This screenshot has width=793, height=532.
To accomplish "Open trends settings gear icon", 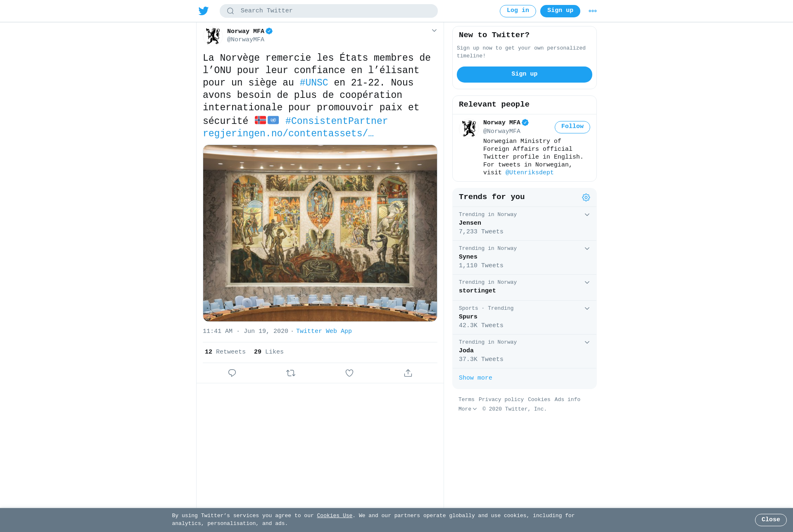I will (x=586, y=197).
